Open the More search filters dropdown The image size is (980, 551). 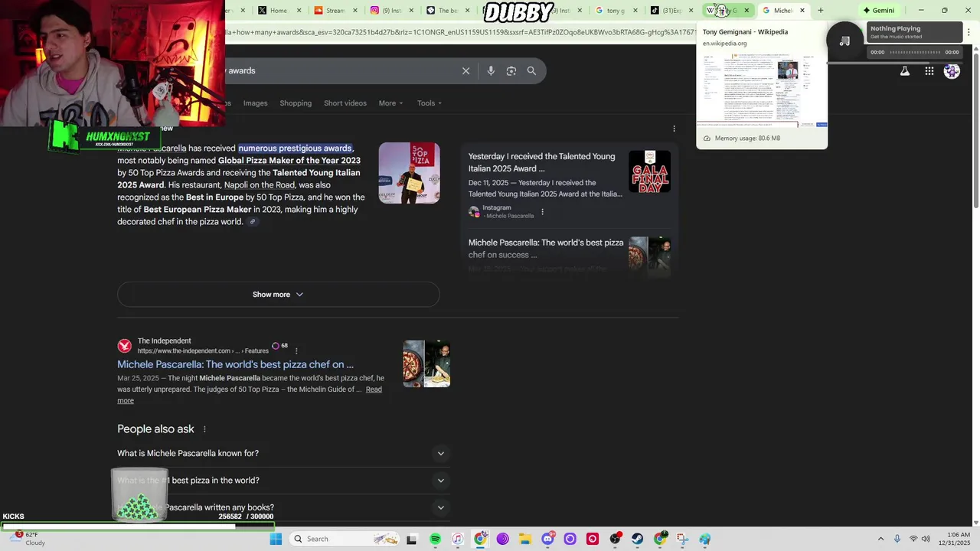(x=390, y=103)
